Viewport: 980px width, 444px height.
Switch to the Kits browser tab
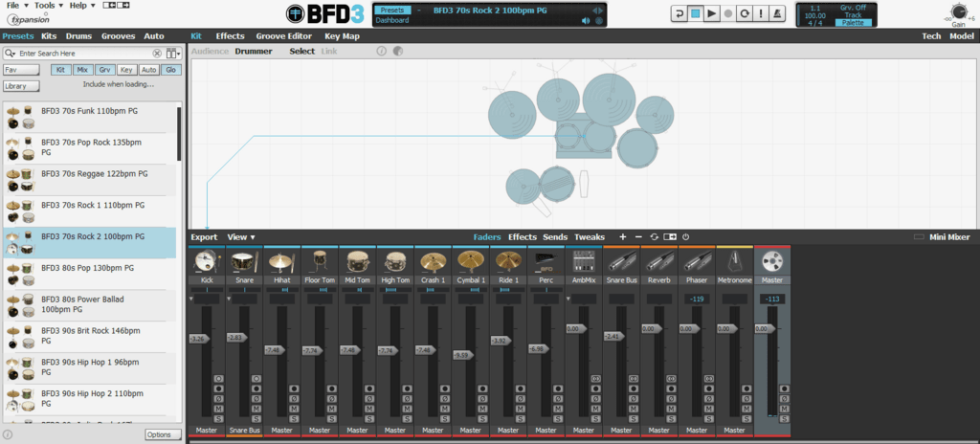(x=49, y=36)
